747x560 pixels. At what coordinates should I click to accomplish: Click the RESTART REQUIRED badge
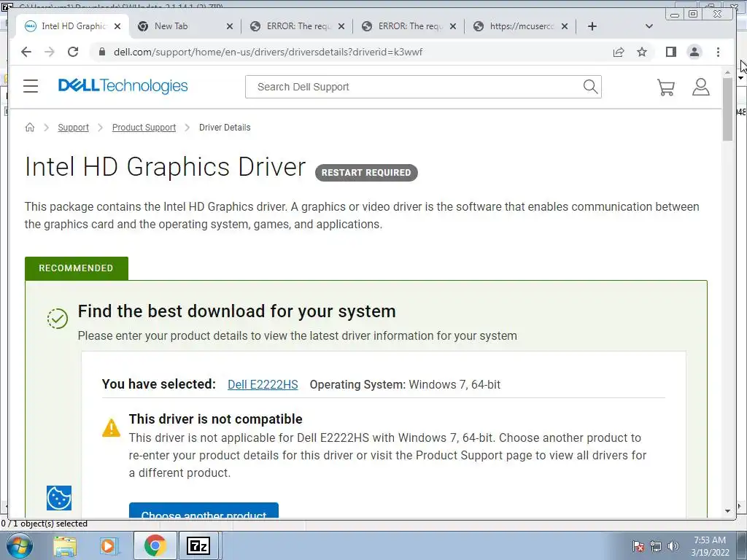click(366, 172)
